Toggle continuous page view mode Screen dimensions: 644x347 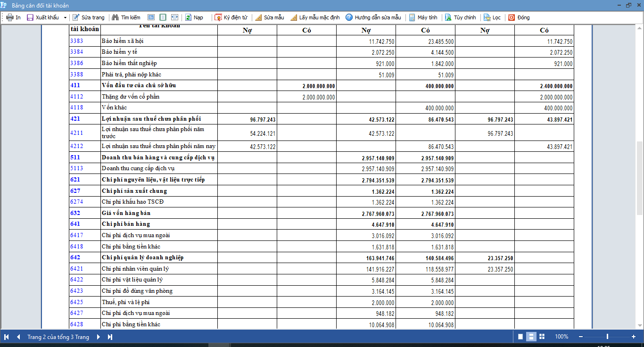[x=531, y=337]
